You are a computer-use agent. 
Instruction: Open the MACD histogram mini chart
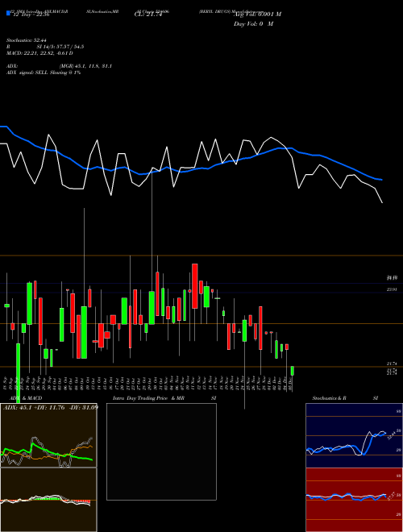pyautogui.click(x=48, y=500)
